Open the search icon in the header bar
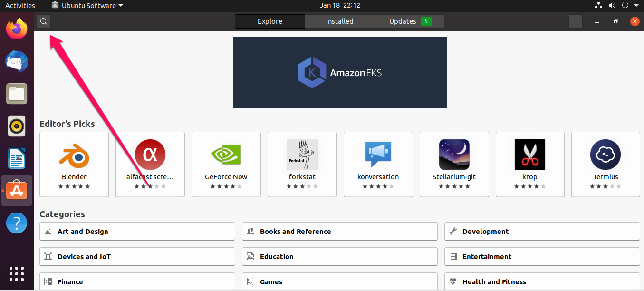The height and width of the screenshot is (291, 644). pyautogui.click(x=44, y=21)
